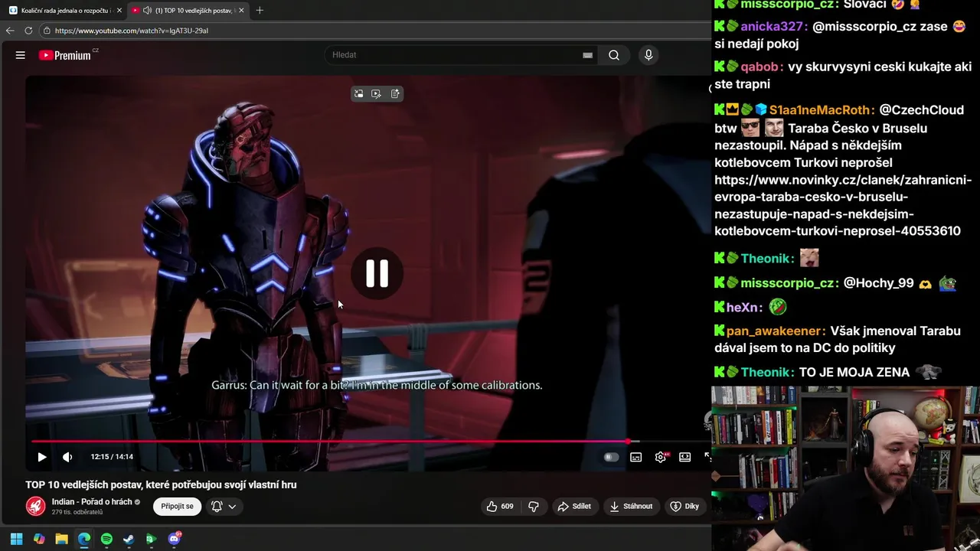Play the video with the player play button
Screen dimensions: 980x551
pos(42,457)
